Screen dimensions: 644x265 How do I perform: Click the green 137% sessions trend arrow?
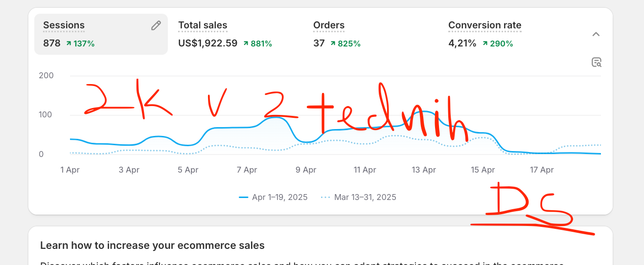tap(69, 44)
